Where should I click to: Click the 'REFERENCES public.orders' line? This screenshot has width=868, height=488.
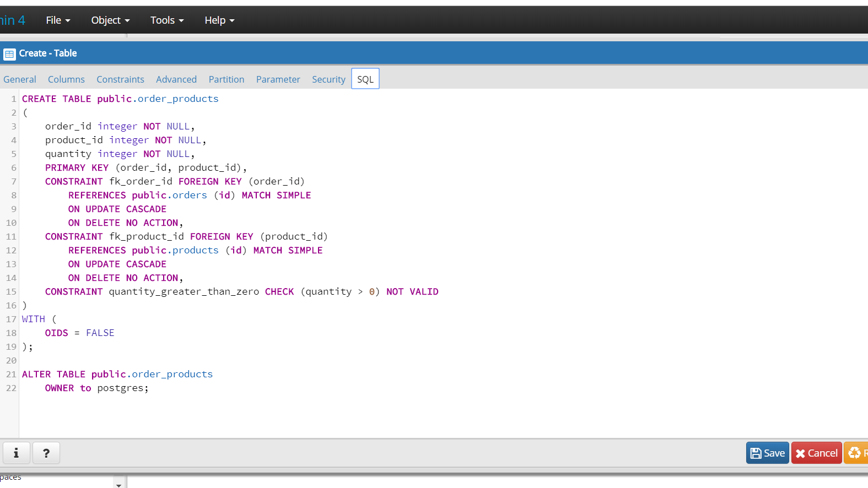190,195
